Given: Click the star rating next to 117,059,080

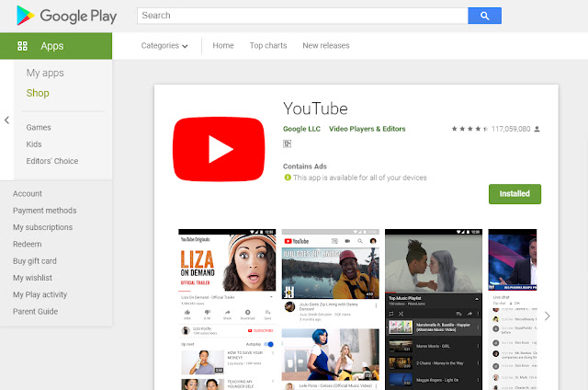Looking at the screenshot, I should (469, 129).
